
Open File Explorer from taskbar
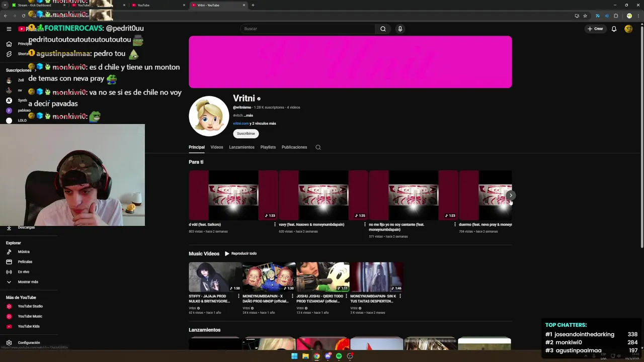click(x=305, y=356)
